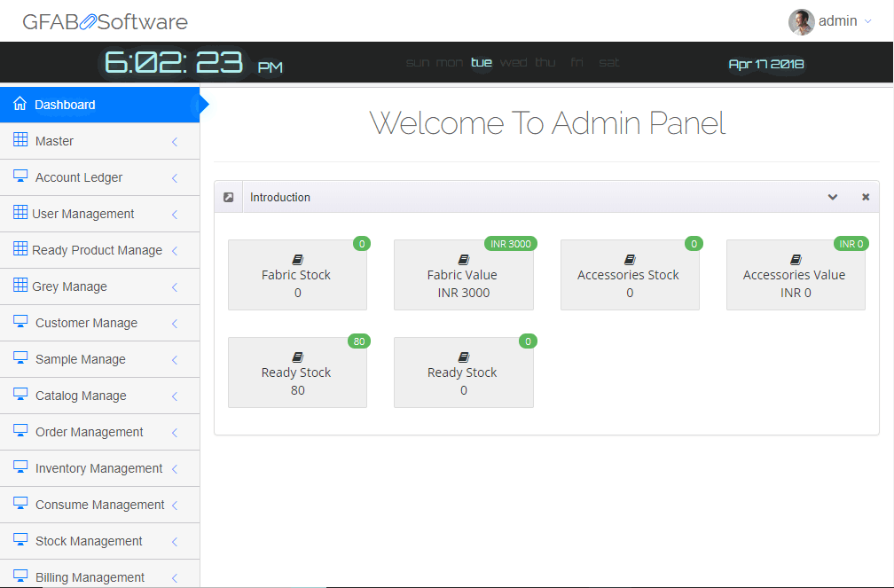Click the monitor icon beside Account Ledger
Image resolution: width=894 pixels, height=588 pixels.
point(20,176)
